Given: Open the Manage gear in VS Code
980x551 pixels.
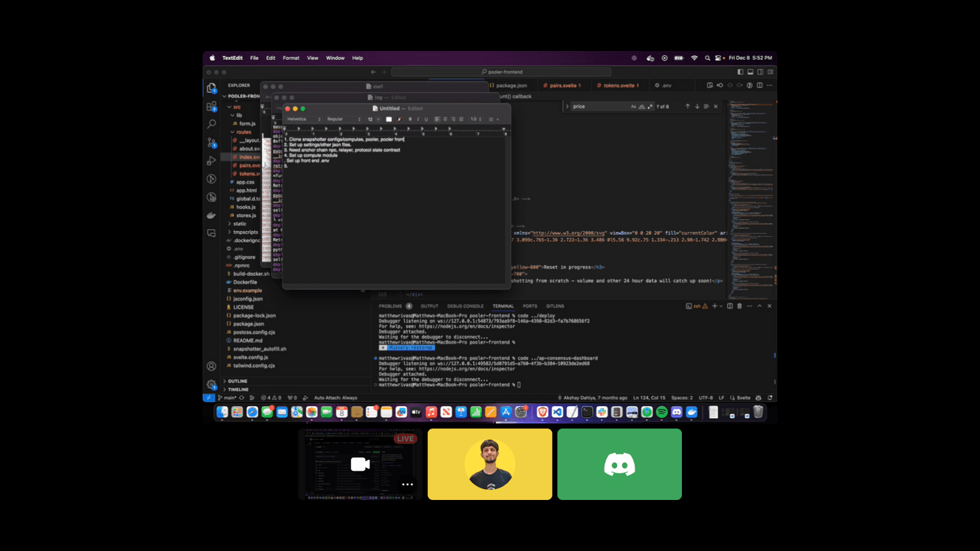Looking at the screenshot, I should coord(211,384).
